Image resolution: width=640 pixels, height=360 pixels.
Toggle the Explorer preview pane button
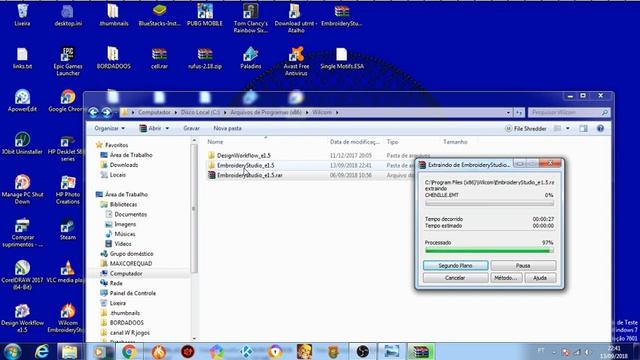click(583, 129)
